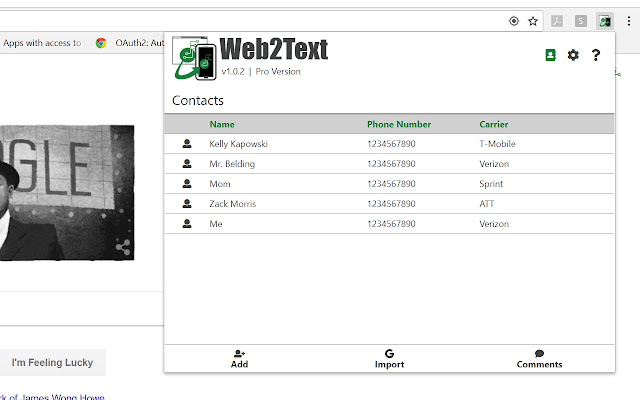Open the S extension icon in toolbar
The width and height of the screenshot is (640, 400).
[x=581, y=21]
